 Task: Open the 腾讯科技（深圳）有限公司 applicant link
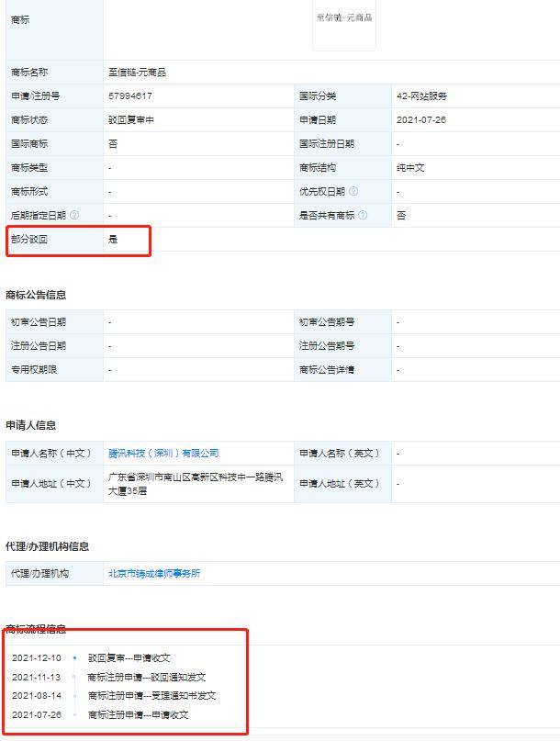[163, 453]
